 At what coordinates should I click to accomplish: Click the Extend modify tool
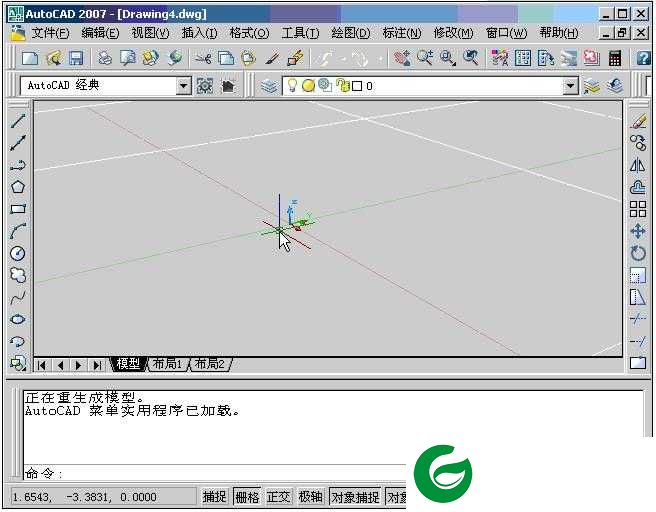(x=638, y=341)
